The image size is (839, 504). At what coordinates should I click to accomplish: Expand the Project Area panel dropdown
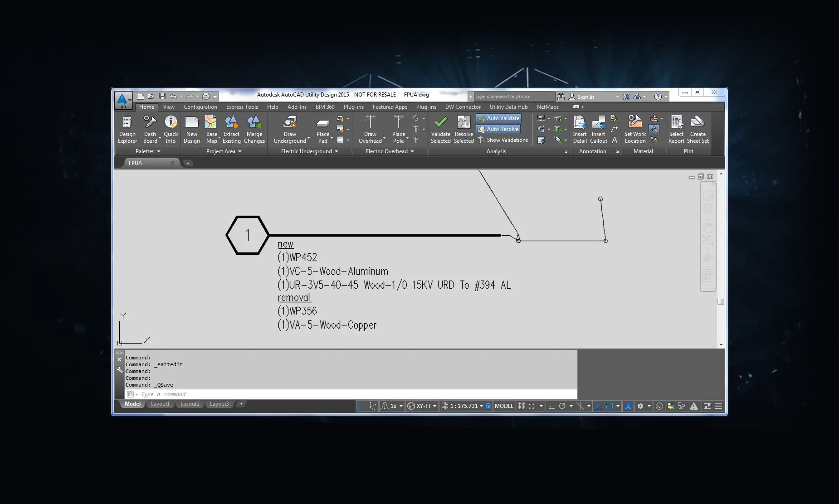(x=224, y=151)
